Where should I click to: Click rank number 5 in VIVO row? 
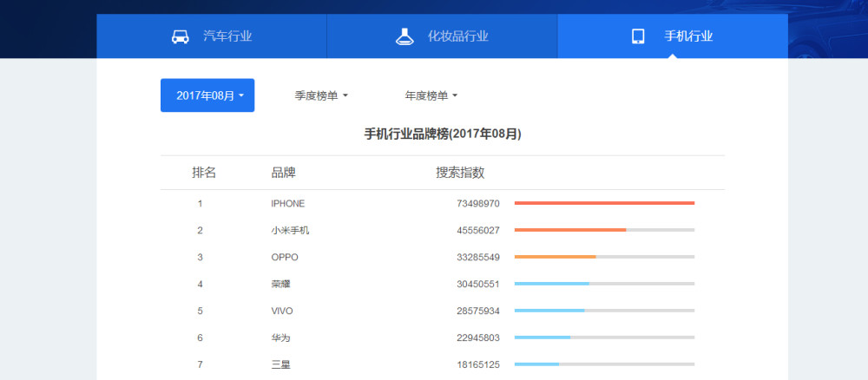click(200, 311)
